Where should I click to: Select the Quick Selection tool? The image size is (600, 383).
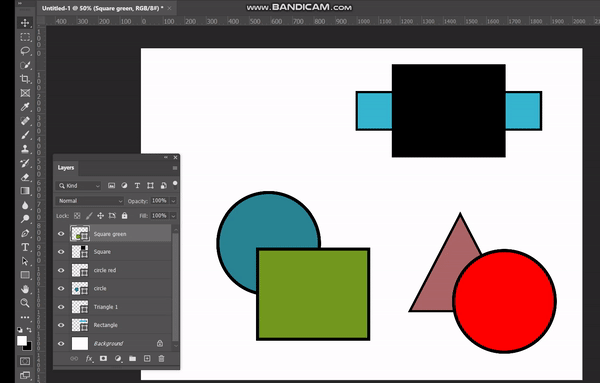[x=25, y=65]
